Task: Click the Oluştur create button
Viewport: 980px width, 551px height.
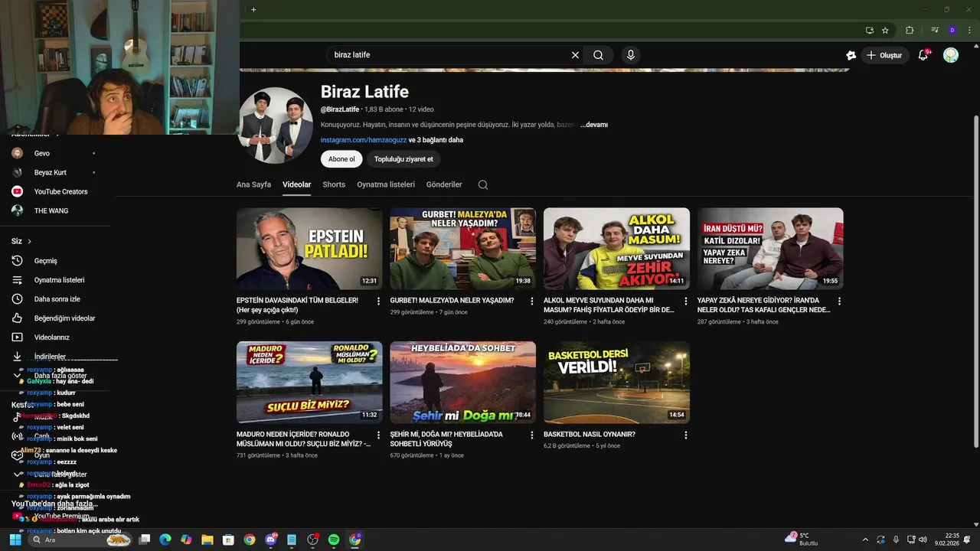Action: coord(884,55)
